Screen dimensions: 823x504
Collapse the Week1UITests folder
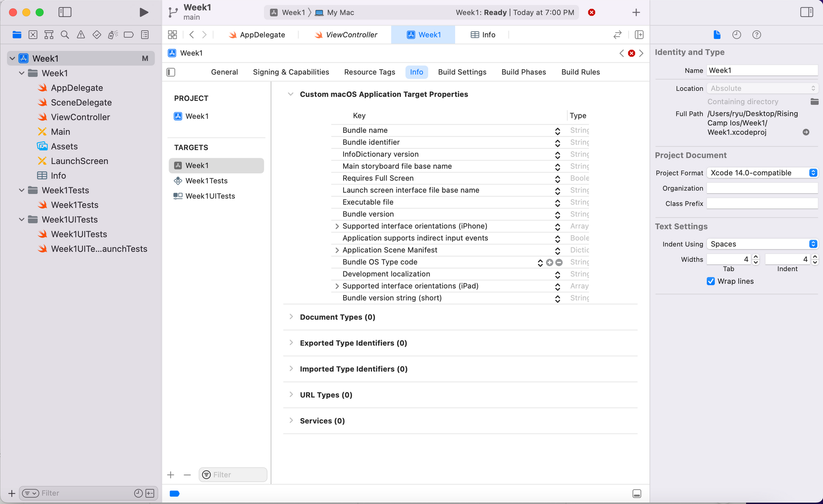point(22,219)
